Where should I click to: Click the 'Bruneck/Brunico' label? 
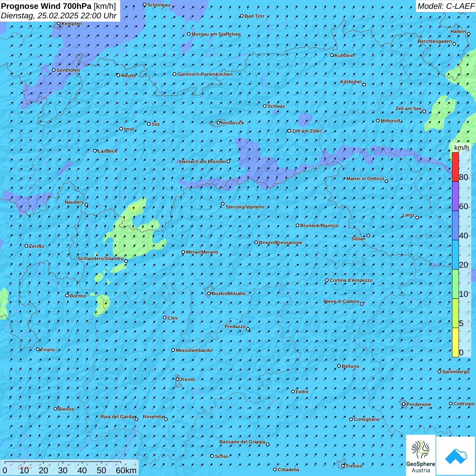point(319,225)
